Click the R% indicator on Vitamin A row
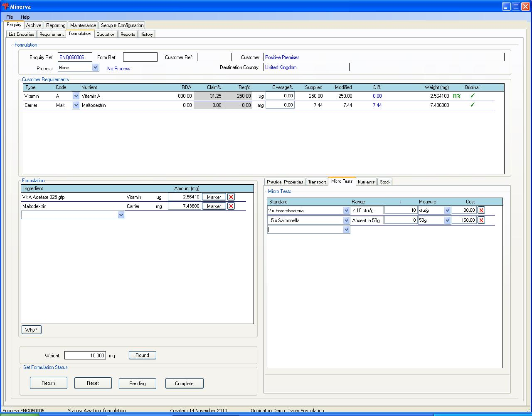Image resolution: width=532 pixels, height=416 pixels. tap(457, 96)
